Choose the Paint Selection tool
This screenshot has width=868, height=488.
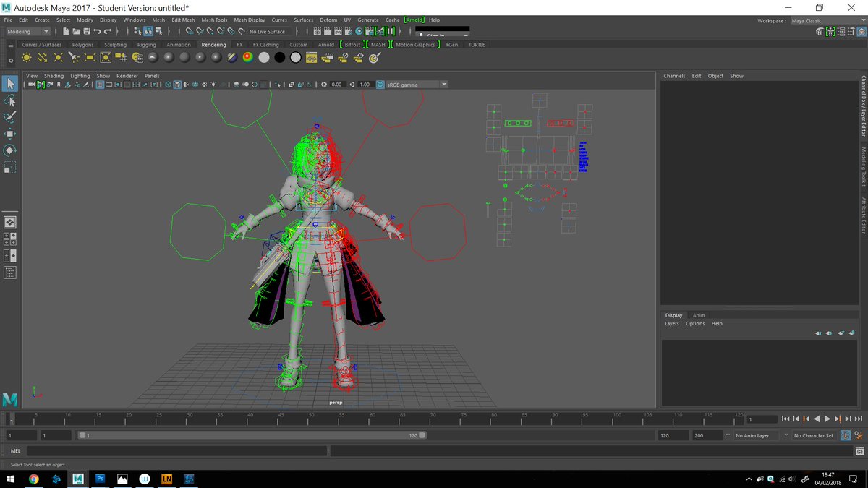point(10,117)
